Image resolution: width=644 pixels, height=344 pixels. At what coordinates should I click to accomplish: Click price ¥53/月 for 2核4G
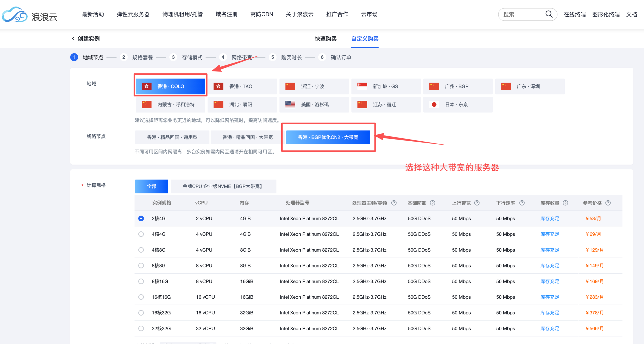pos(593,218)
